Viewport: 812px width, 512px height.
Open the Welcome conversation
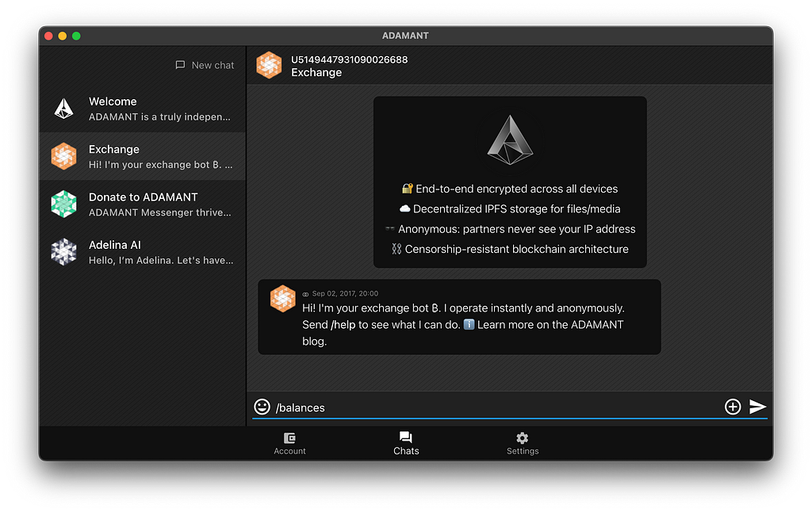click(143, 109)
